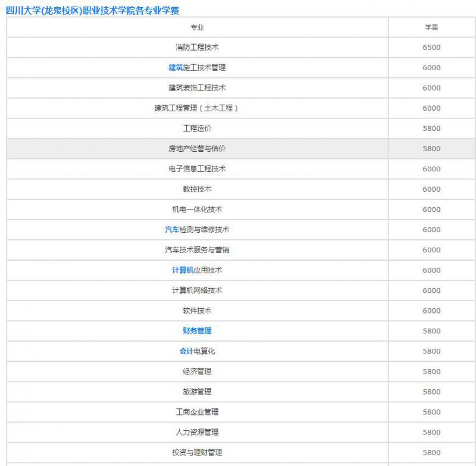
Task: Click the 消防工程技术 table cell
Action: 197,46
